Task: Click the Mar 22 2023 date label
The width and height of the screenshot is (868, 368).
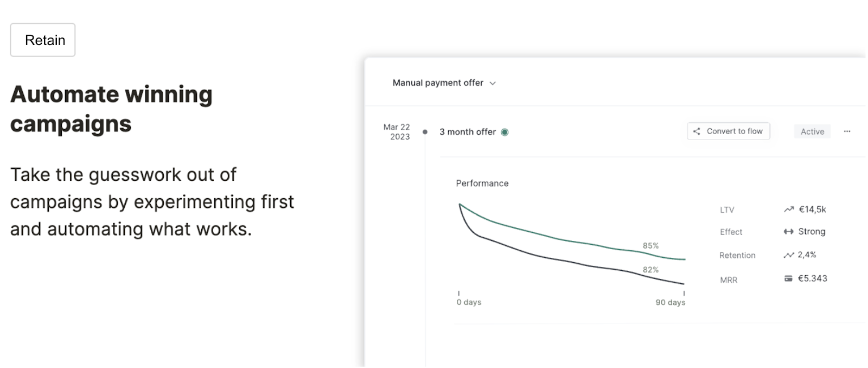Action: pyautogui.click(x=397, y=132)
